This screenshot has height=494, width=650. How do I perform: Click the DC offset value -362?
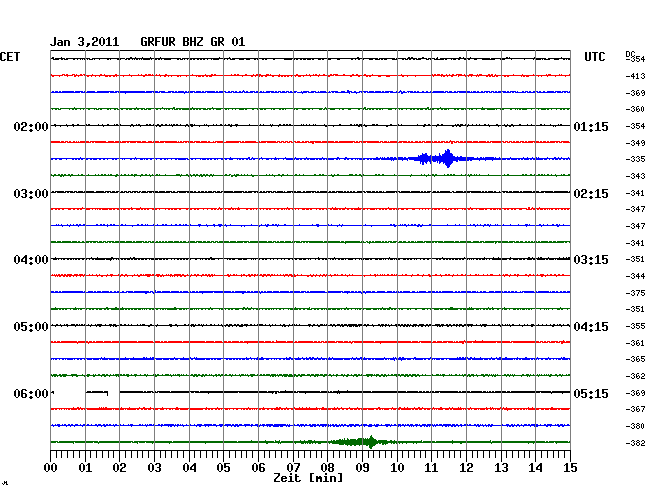pyautogui.click(x=635, y=376)
